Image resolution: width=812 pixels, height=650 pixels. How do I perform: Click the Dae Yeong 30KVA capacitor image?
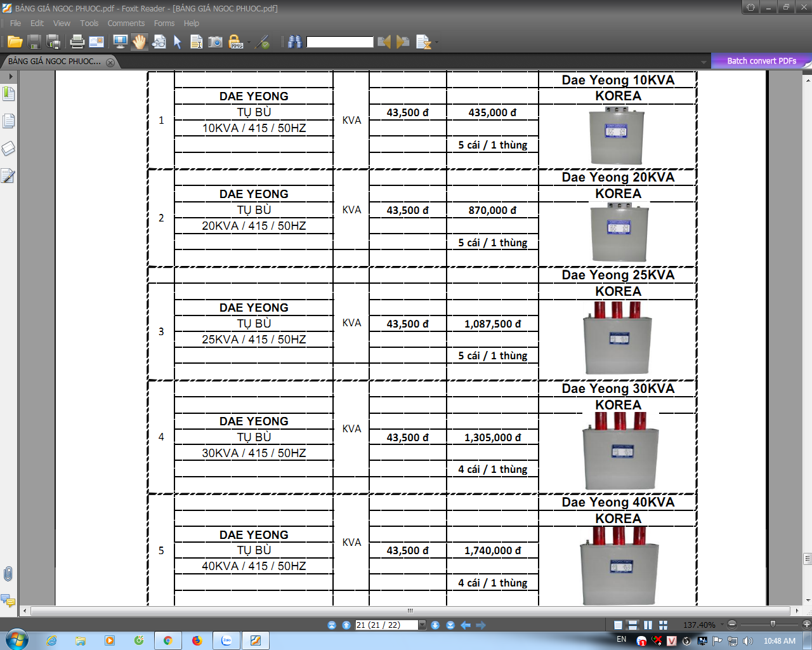620,450
